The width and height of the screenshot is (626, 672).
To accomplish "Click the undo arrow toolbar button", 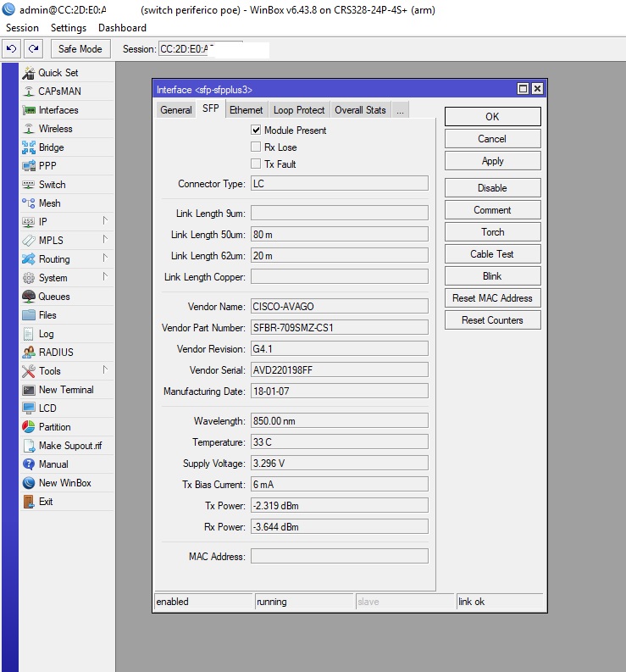I will (12, 49).
